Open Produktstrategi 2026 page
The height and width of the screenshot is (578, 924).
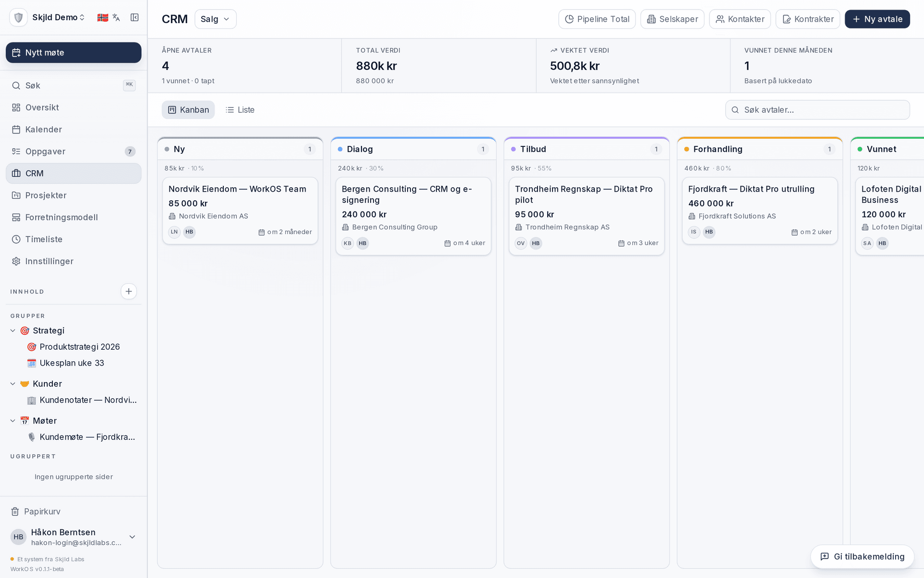79,347
